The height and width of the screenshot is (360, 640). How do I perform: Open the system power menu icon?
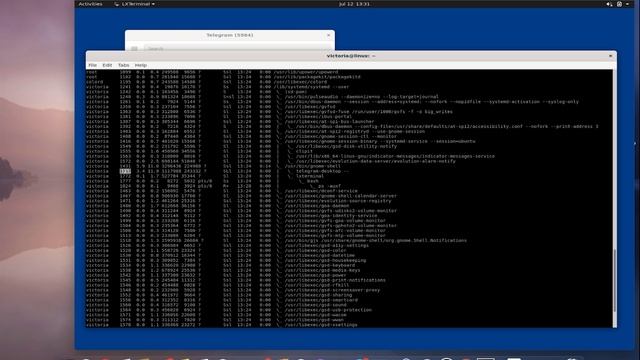coord(619,4)
